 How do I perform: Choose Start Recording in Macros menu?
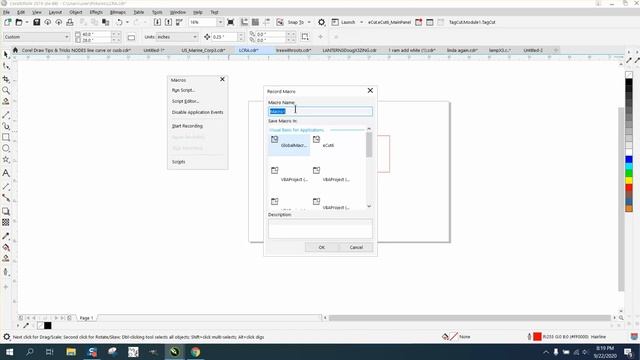coord(187,126)
